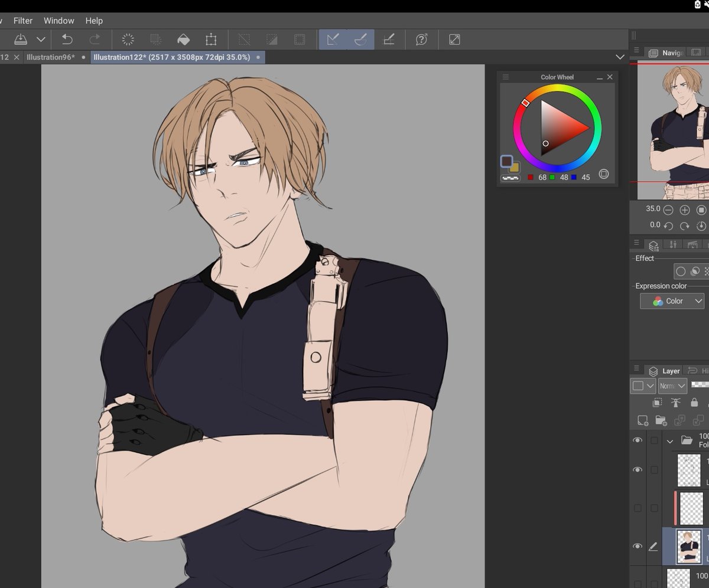The image size is (709, 588).
Task: Click the Deselect icon
Action: [243, 40]
